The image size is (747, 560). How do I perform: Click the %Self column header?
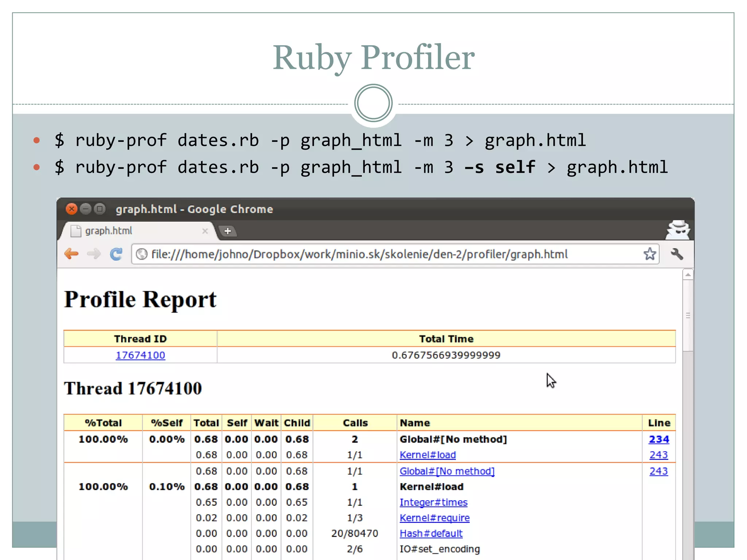(167, 423)
